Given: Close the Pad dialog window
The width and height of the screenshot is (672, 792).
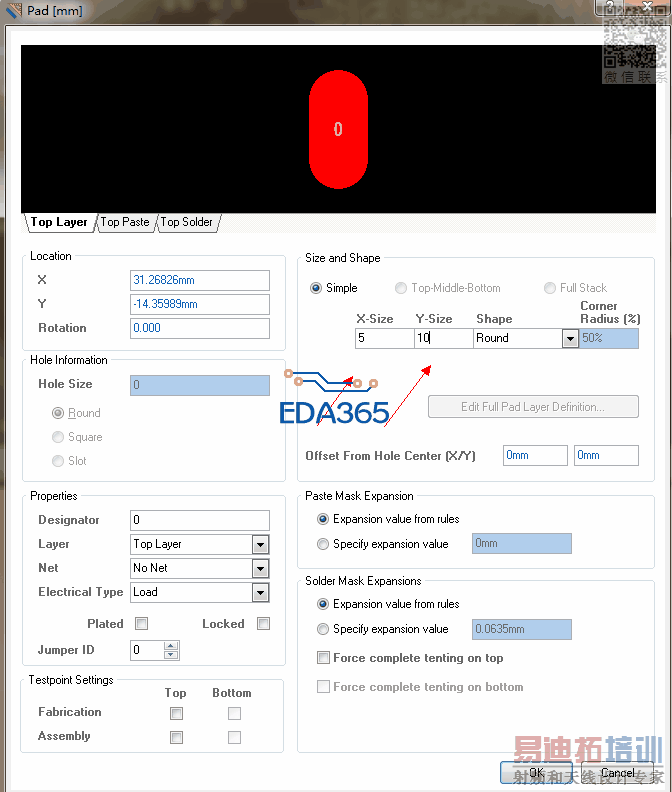Looking at the screenshot, I should [x=648, y=6].
